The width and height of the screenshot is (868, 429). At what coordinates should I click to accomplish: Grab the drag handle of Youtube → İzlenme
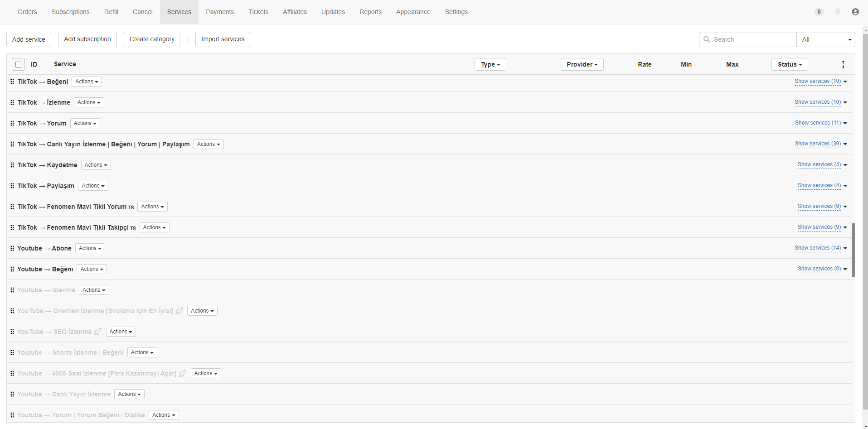(12, 290)
